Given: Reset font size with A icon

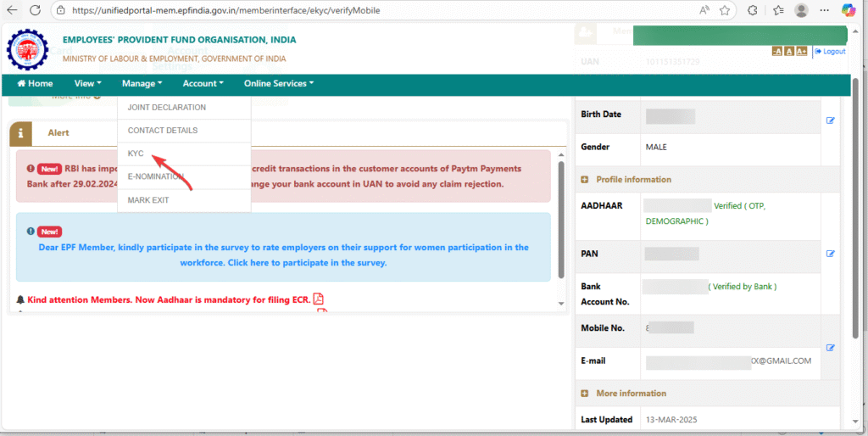Looking at the screenshot, I should click(x=789, y=52).
